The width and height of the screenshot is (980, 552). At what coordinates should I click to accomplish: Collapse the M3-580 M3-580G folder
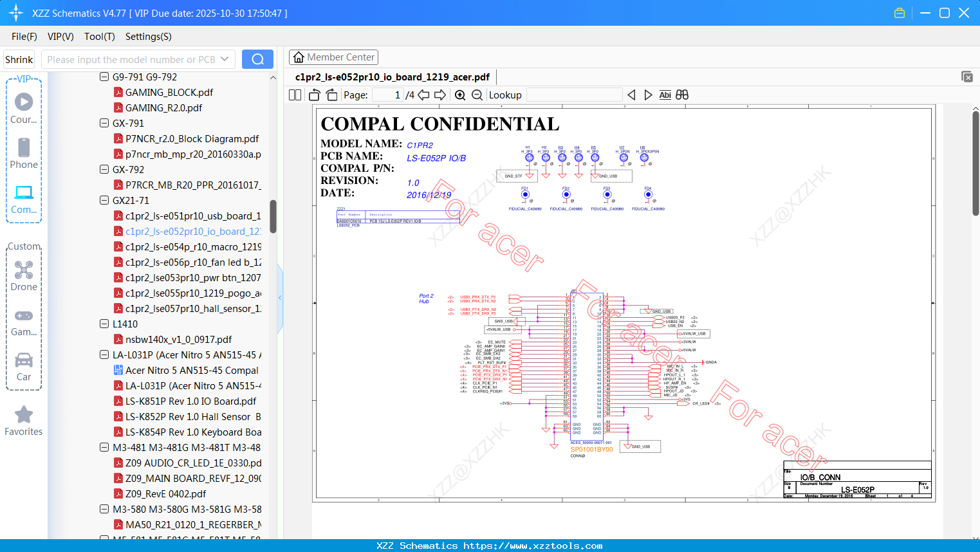click(x=104, y=509)
